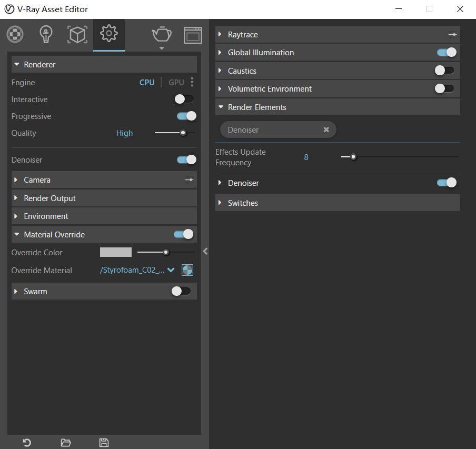The image size is (476, 449).
Task: Collapse the Renderer section
Action: tap(104, 64)
